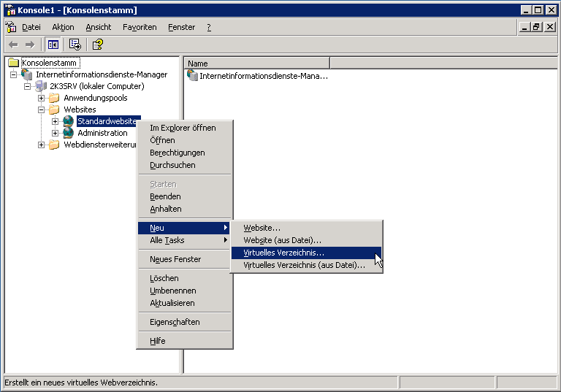Choose Hilfe in the context menu
This screenshot has width=561, height=392.
(183, 341)
